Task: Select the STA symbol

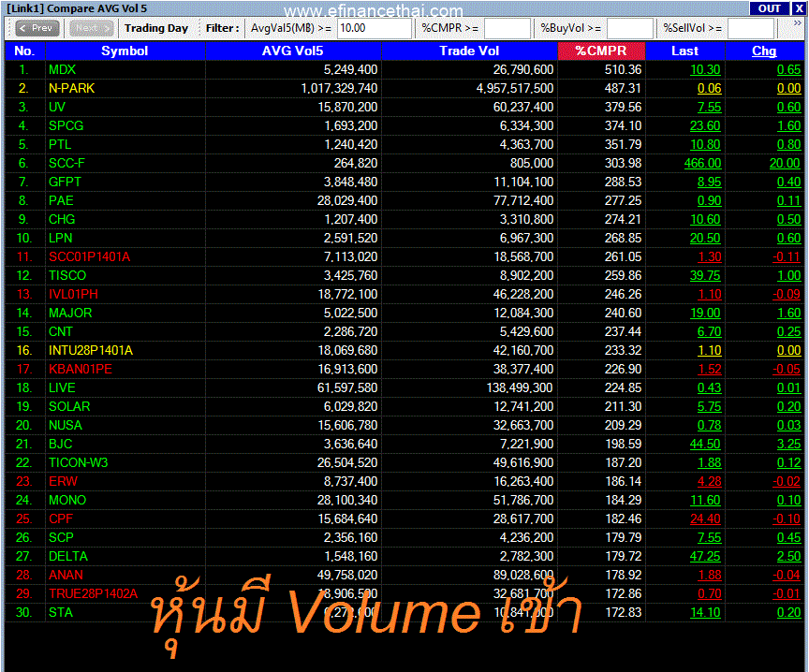Action: point(61,613)
